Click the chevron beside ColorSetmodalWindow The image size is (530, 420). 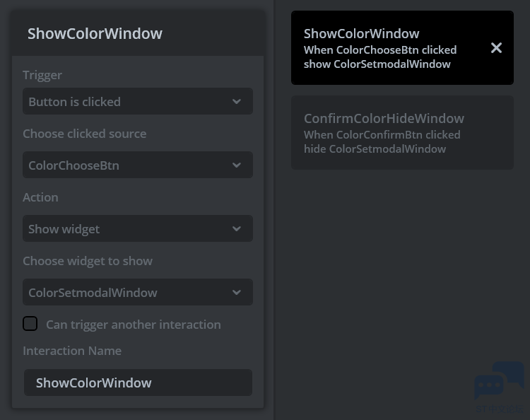click(237, 293)
